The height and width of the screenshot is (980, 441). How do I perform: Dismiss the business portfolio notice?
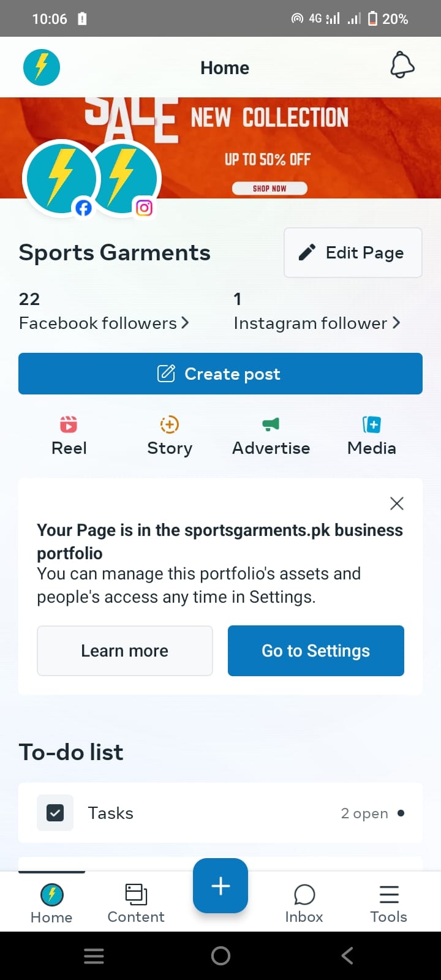397,503
